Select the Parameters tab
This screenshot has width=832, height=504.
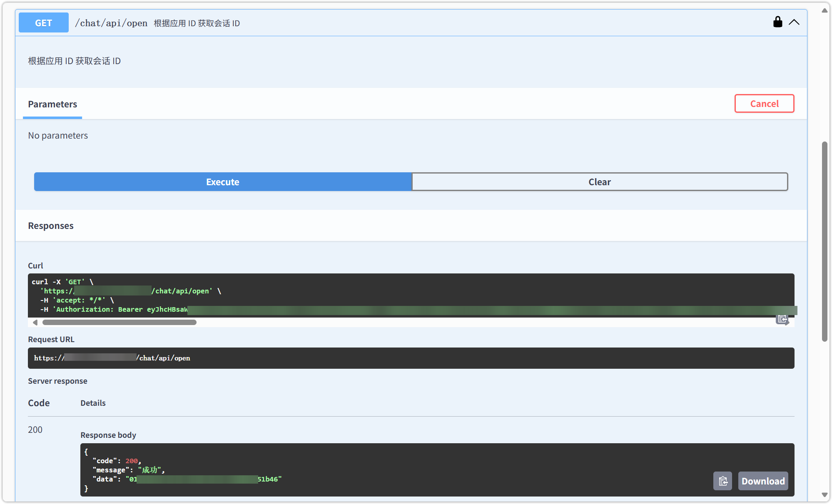click(x=52, y=104)
